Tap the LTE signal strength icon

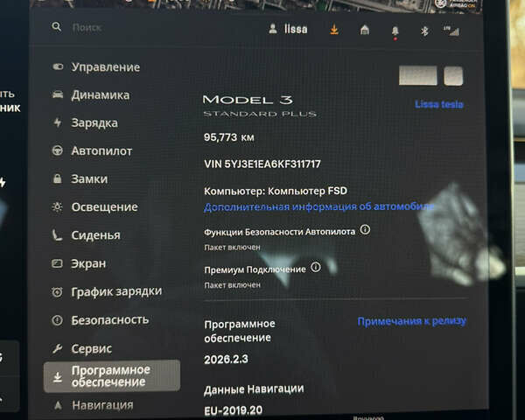click(451, 31)
